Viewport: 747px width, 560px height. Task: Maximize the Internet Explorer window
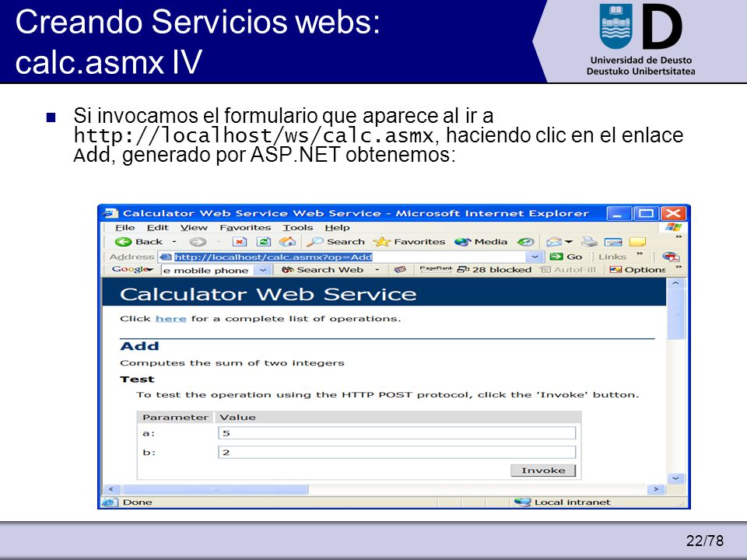coord(646,213)
